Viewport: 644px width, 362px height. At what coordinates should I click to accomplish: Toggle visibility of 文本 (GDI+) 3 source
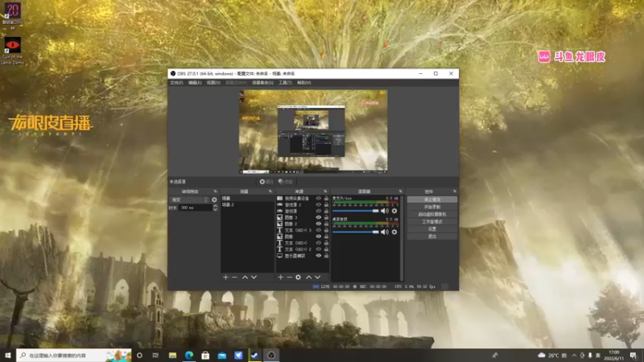point(318,230)
